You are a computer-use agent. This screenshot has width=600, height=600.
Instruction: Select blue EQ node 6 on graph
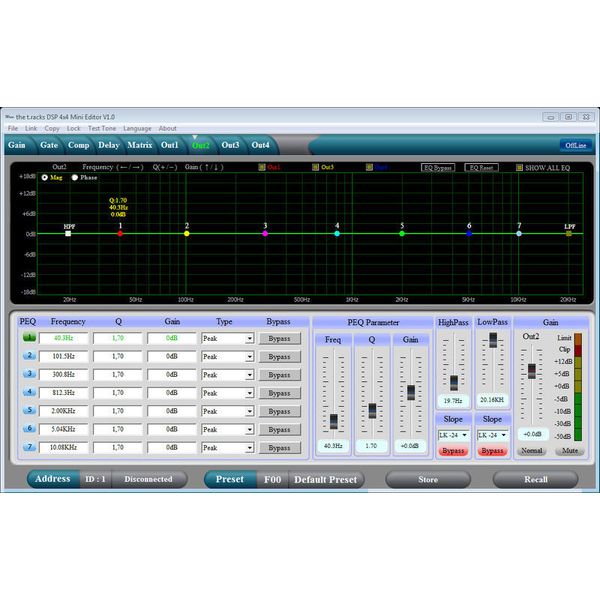pyautogui.click(x=469, y=233)
